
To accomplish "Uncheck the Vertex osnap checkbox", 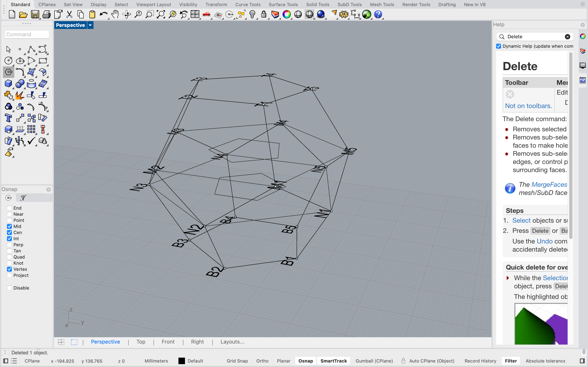I will tap(9, 269).
